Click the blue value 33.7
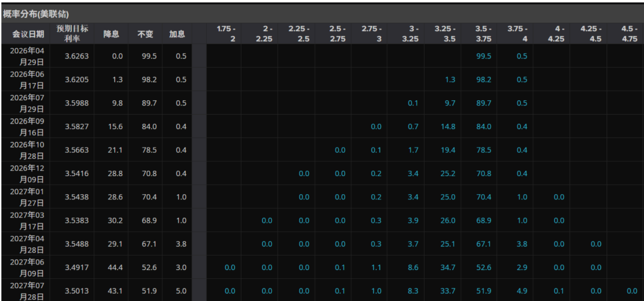The image size is (644, 301). [448, 291]
